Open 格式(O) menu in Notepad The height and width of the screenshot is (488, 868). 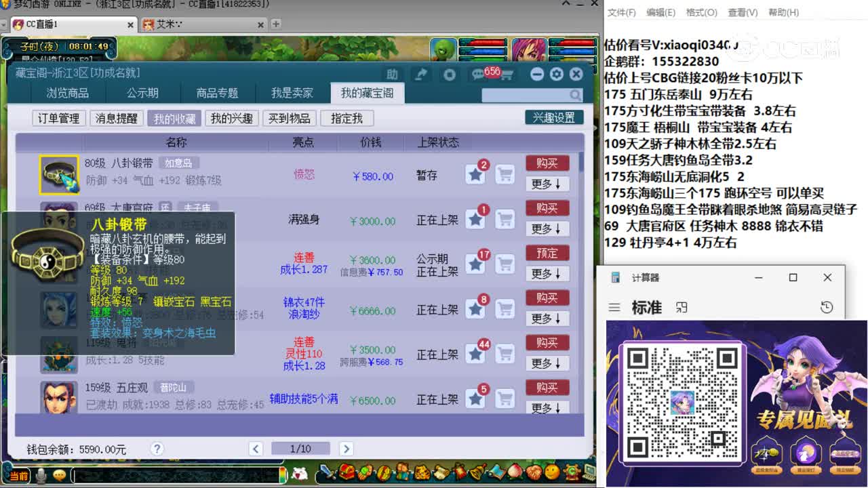(702, 12)
